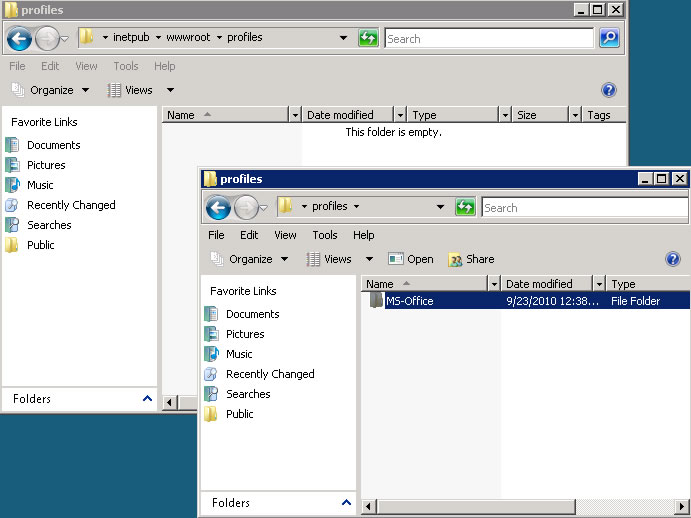Click Documents link icon in front window

pos(211,314)
